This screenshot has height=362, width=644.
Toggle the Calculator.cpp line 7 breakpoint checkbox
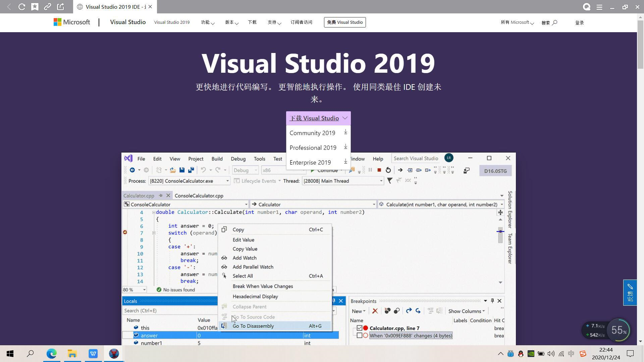tap(360, 328)
